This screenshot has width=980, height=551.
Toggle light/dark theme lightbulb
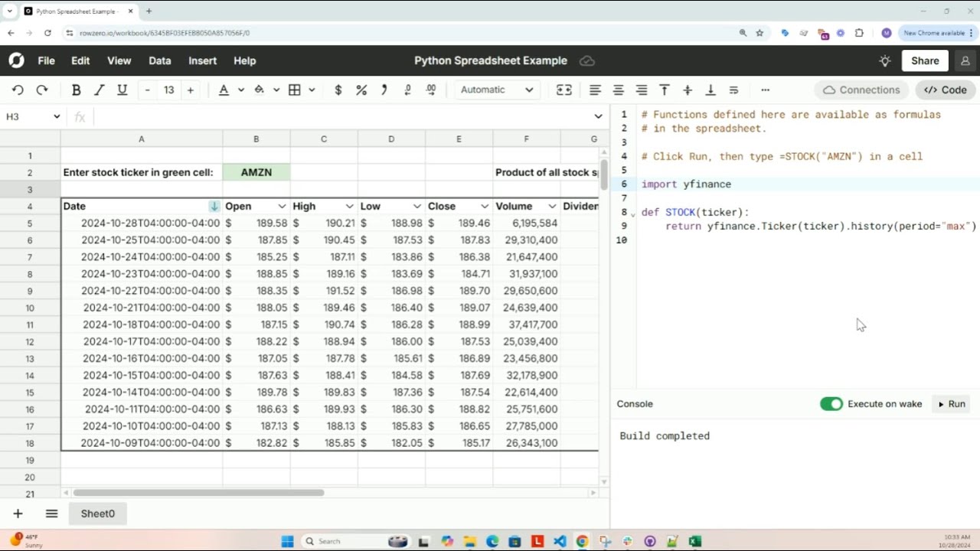point(885,61)
